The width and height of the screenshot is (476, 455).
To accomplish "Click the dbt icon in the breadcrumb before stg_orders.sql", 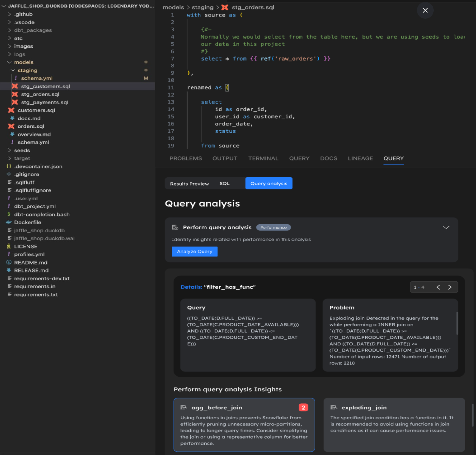I will [x=225, y=7].
